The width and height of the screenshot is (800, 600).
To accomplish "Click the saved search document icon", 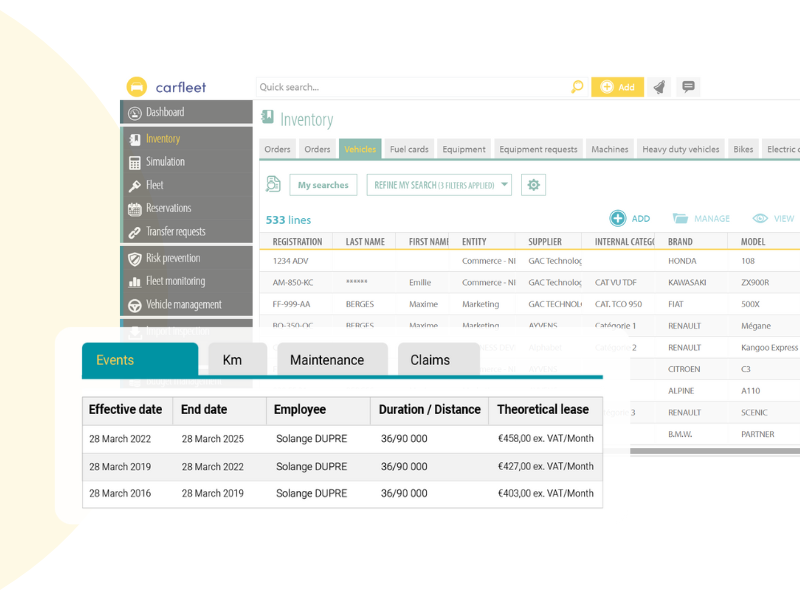I will (273, 184).
